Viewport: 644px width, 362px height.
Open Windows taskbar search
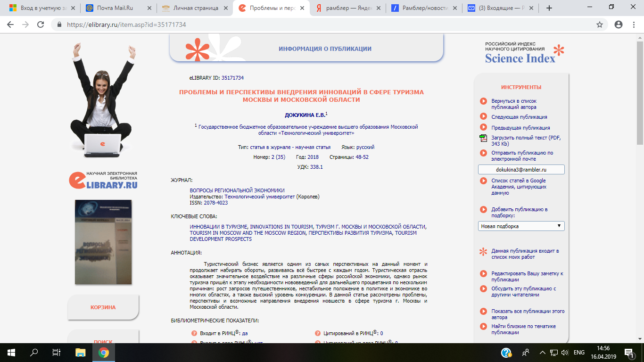[x=34, y=353]
